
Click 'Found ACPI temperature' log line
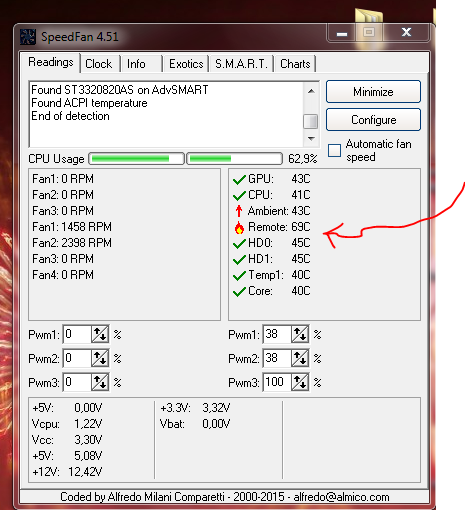(x=89, y=103)
